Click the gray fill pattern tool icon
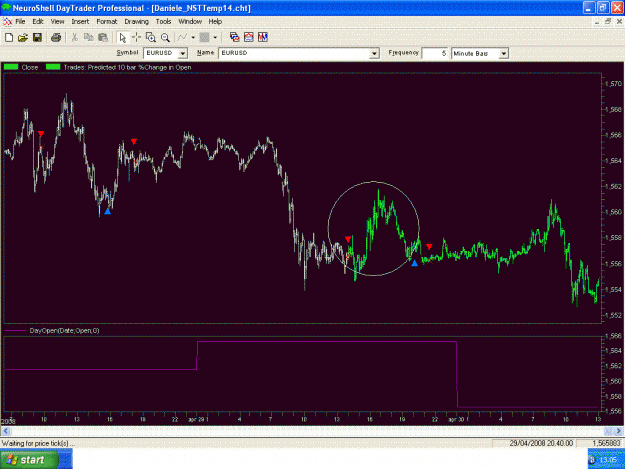This screenshot has height=469, width=625. coord(204,37)
